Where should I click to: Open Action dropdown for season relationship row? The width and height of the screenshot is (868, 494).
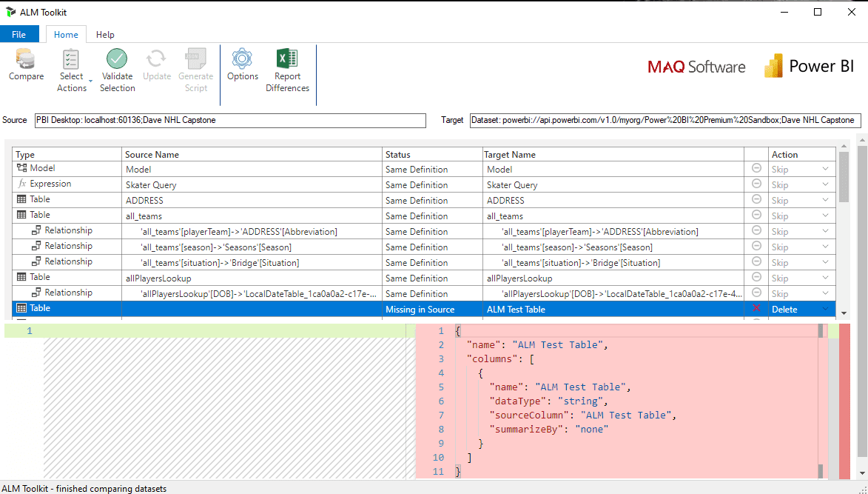[825, 247]
